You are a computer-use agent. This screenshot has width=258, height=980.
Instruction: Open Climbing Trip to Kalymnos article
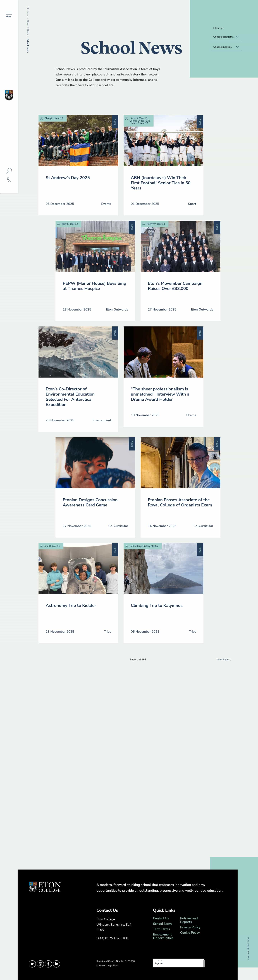point(157,605)
